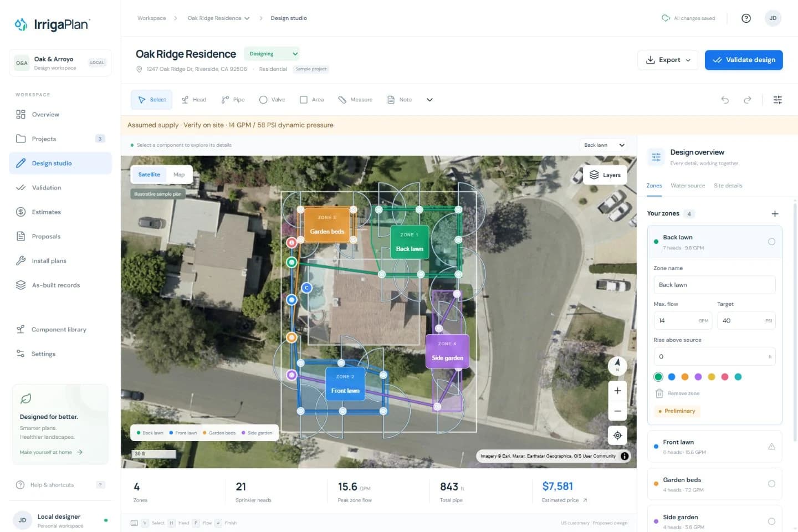Redo the last undone action
798x532 pixels.
click(748, 100)
